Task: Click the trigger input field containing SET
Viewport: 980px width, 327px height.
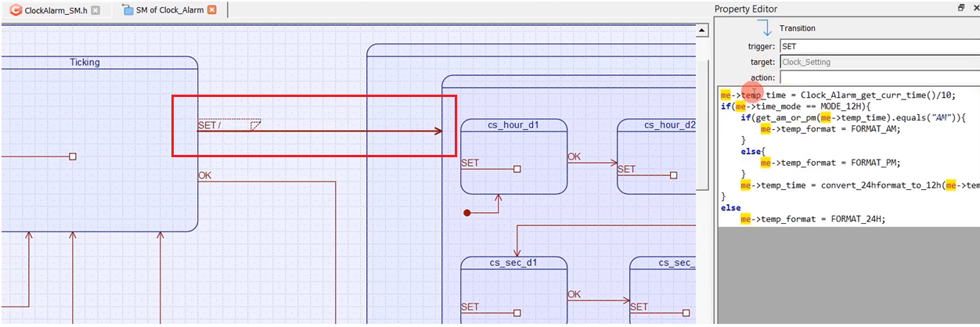Action: tap(879, 47)
